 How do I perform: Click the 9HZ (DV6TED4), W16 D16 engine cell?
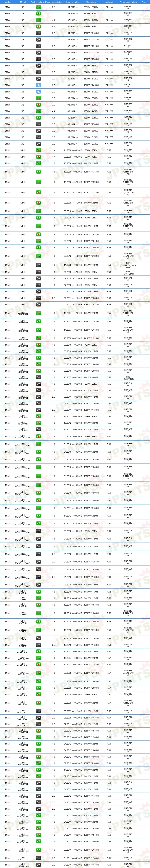[128, 265]
